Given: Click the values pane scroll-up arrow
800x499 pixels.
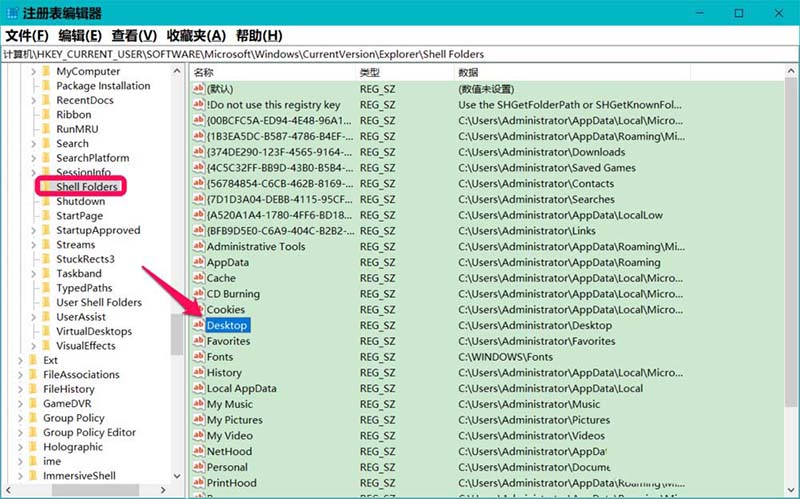Looking at the screenshot, I should [791, 71].
